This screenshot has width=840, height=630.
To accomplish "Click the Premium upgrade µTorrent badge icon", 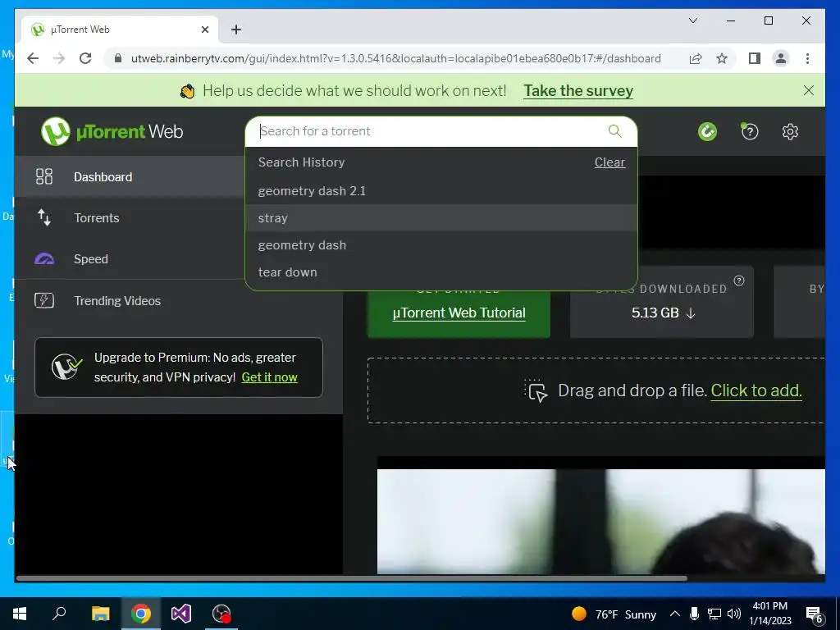I will 66,367.
